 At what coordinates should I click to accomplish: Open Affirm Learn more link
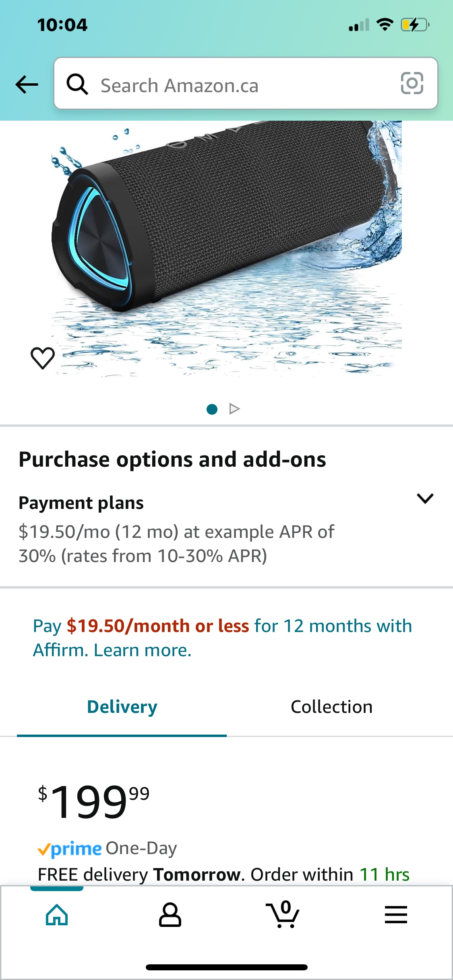coord(143,650)
